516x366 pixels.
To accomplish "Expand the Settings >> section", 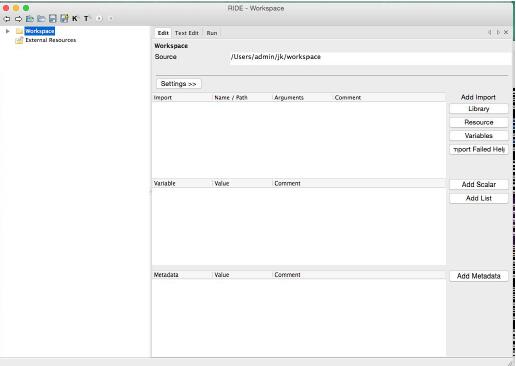I will (178, 84).
